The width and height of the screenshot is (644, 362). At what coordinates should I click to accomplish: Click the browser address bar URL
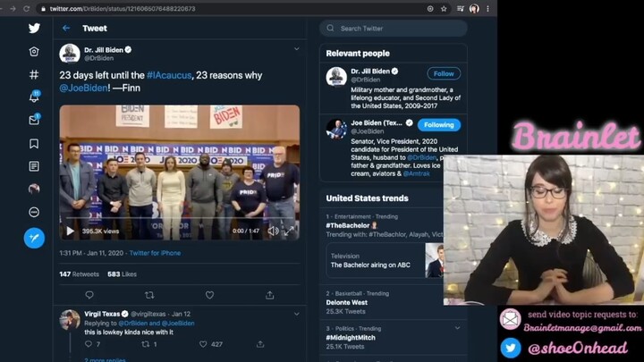tap(123, 9)
